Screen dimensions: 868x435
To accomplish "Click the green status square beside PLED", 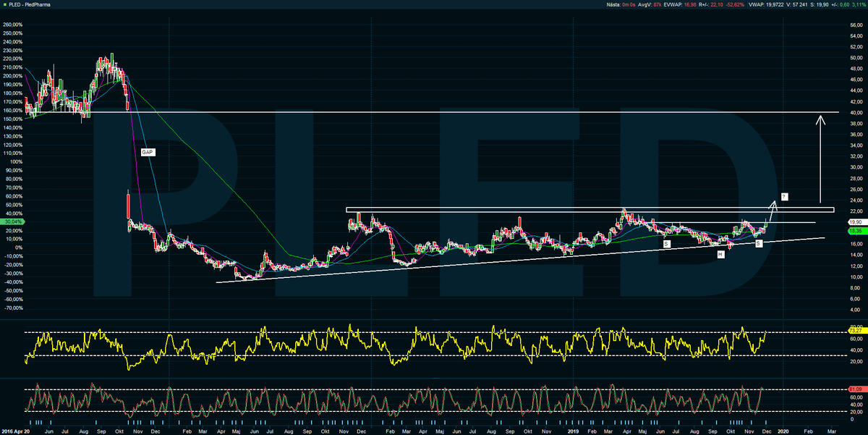I will pyautogui.click(x=4, y=6).
